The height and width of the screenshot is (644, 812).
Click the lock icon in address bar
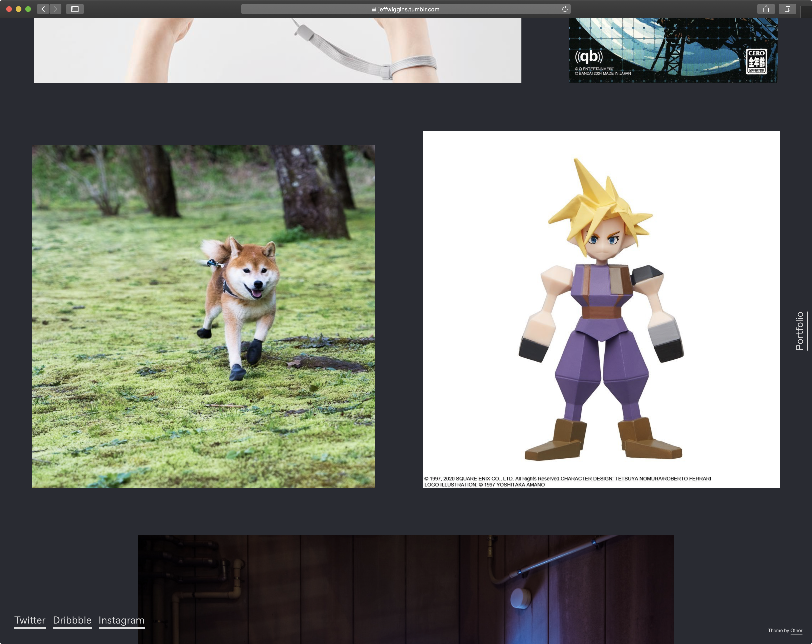374,10
